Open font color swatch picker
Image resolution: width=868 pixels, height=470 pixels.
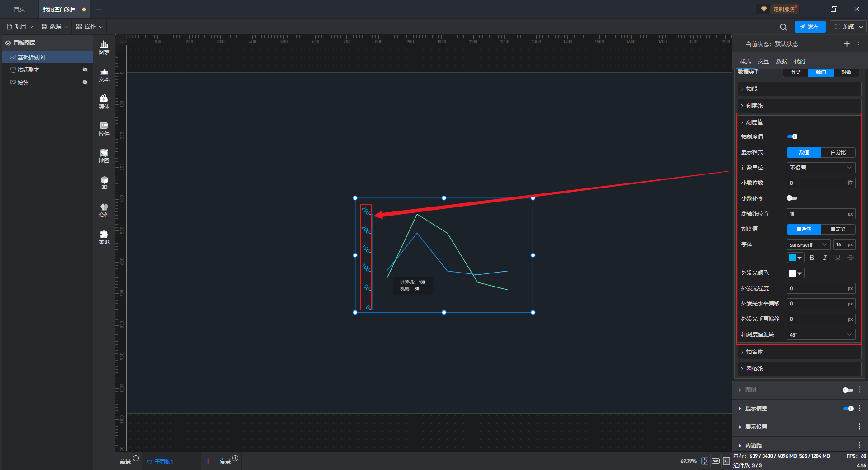(795, 258)
